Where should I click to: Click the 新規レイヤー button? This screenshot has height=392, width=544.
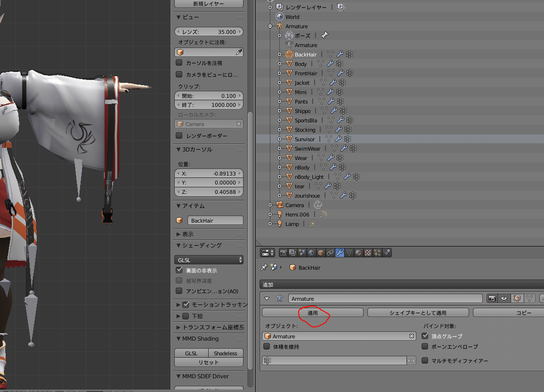(x=209, y=4)
